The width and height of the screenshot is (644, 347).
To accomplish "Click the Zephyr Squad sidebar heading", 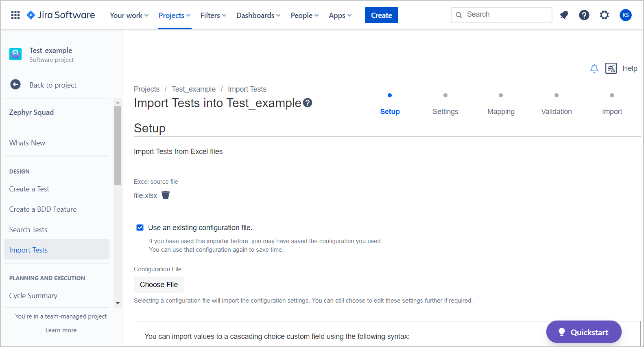I will 31,112.
